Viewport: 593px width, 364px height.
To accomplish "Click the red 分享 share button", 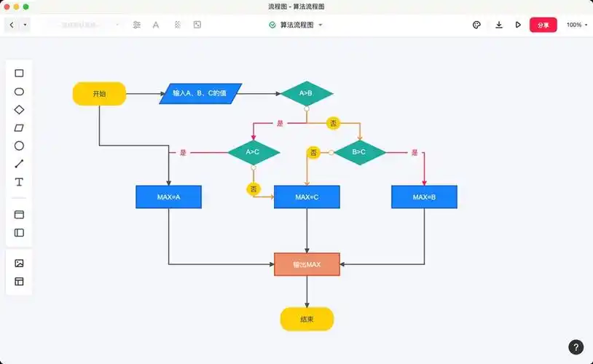I will (x=543, y=25).
